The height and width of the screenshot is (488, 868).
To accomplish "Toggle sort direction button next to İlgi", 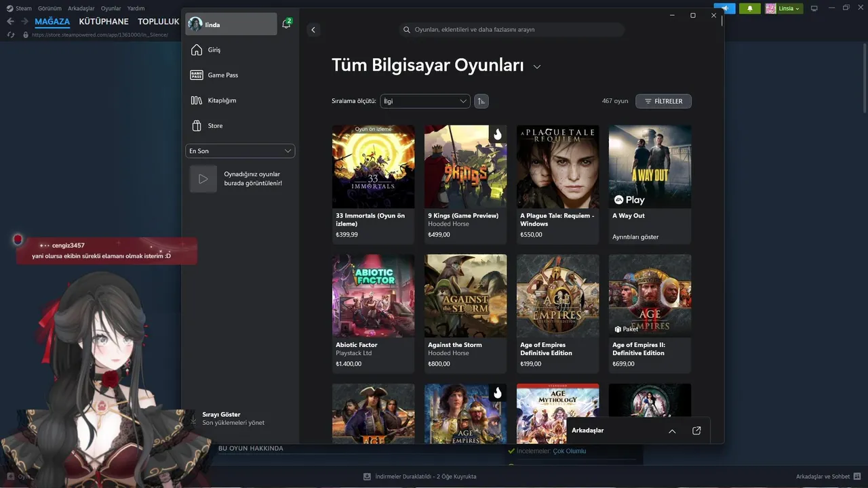I will pos(481,101).
